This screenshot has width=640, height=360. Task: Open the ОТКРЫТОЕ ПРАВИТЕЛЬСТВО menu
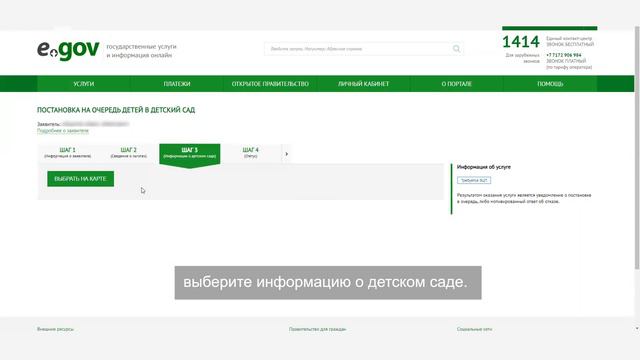pos(270,84)
